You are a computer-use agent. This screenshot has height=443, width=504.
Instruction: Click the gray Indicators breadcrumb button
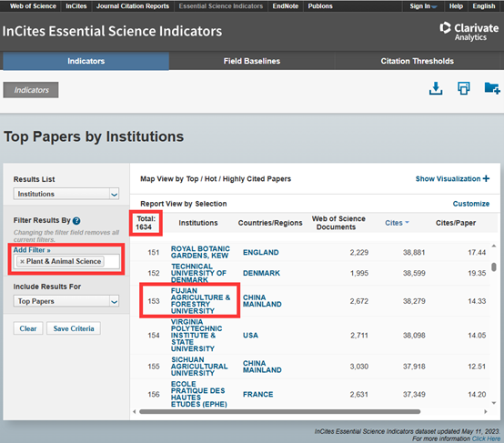point(31,90)
